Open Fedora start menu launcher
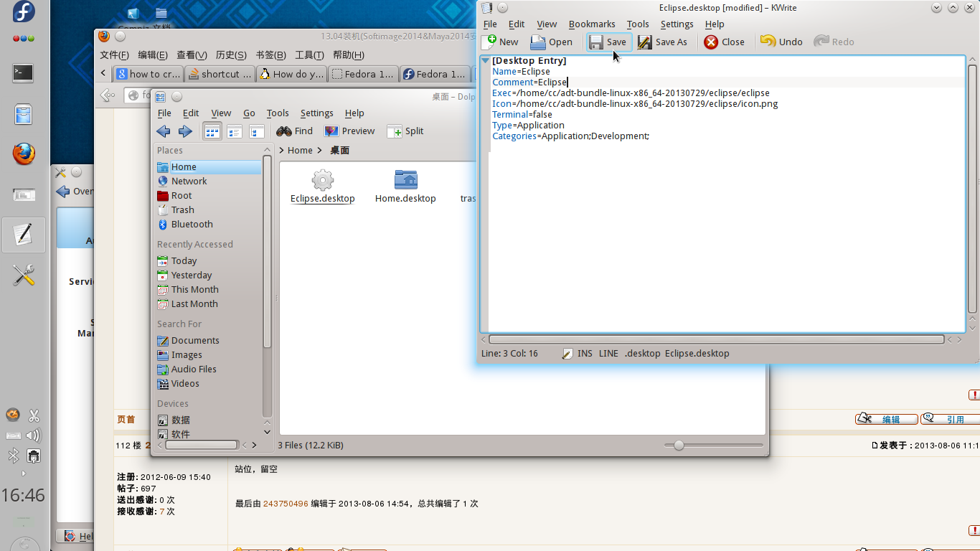 click(x=24, y=12)
